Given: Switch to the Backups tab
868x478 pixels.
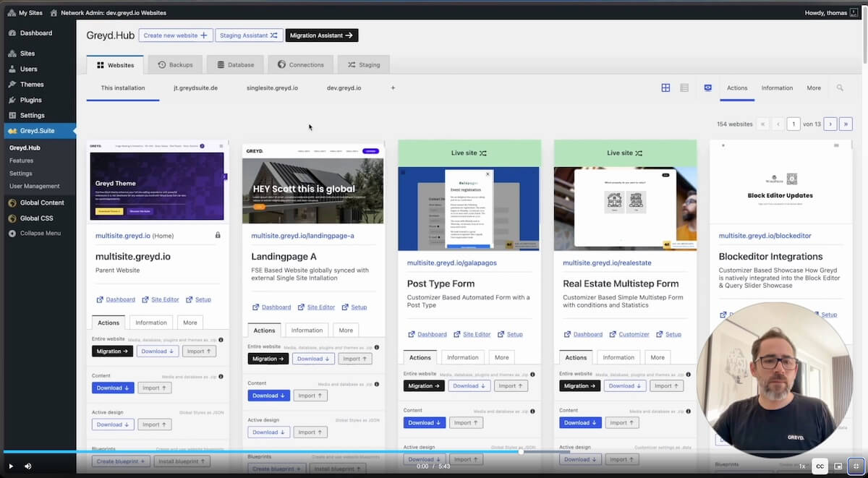Looking at the screenshot, I should [175, 64].
